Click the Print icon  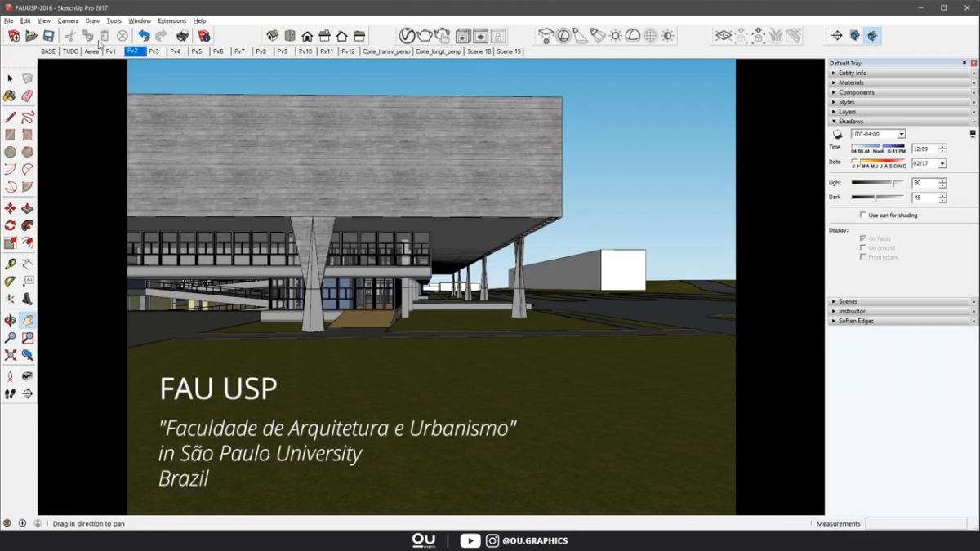pyautogui.click(x=182, y=36)
